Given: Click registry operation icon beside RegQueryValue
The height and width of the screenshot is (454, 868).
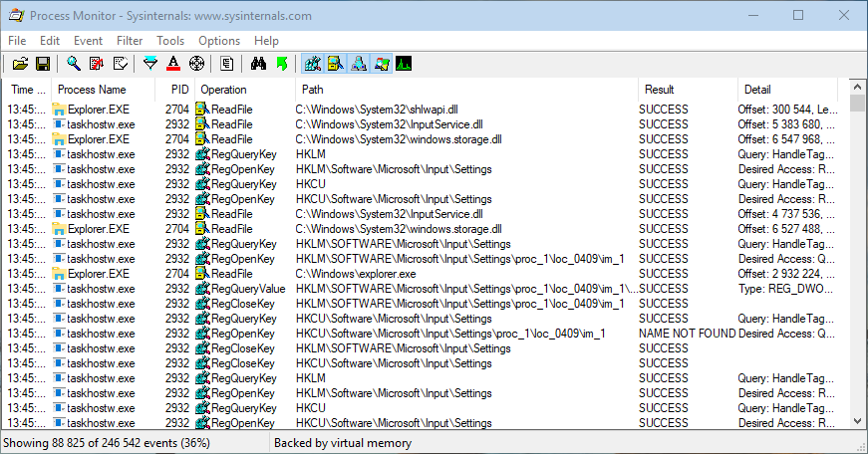Looking at the screenshot, I should 202,289.
